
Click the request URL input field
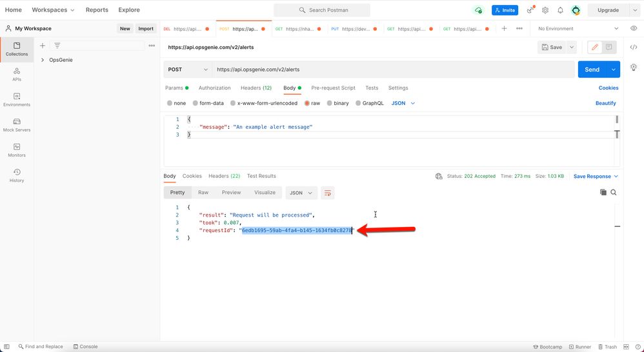coord(393,70)
